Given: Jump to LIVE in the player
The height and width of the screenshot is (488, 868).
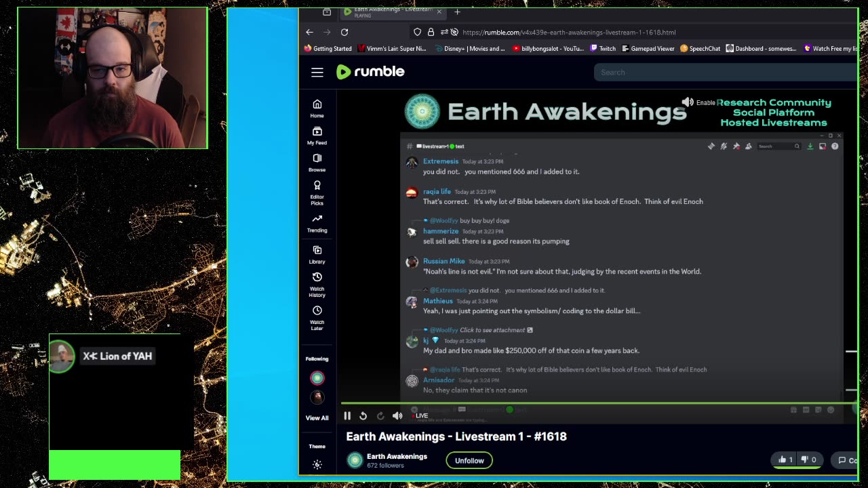Looking at the screenshot, I should tap(420, 415).
